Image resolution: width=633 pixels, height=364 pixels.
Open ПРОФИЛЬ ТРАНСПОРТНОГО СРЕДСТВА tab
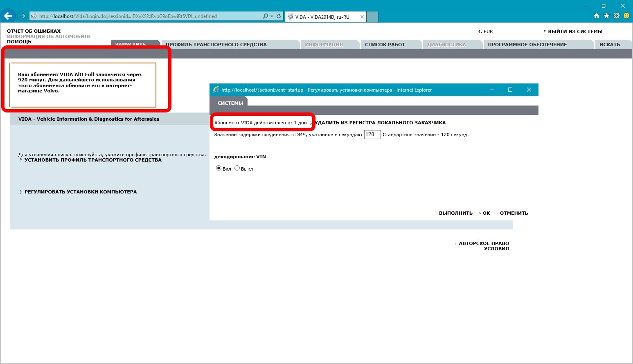coord(230,45)
